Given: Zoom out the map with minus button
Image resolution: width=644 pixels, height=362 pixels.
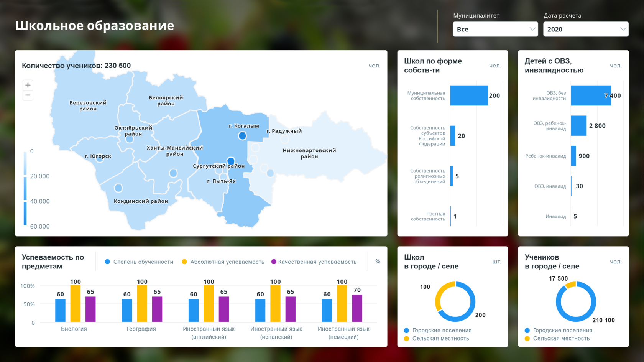Looking at the screenshot, I should [28, 95].
